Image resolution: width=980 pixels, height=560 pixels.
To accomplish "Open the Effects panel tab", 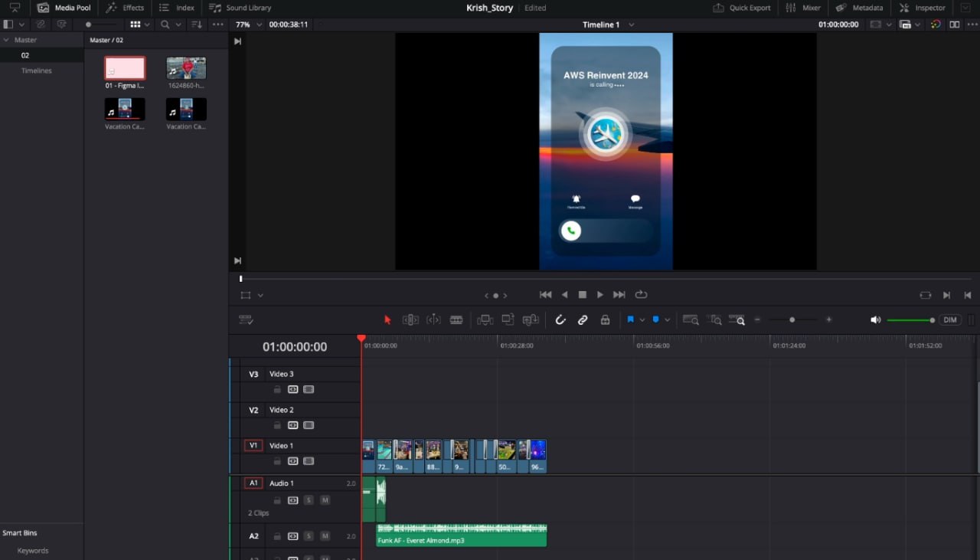I will point(125,8).
